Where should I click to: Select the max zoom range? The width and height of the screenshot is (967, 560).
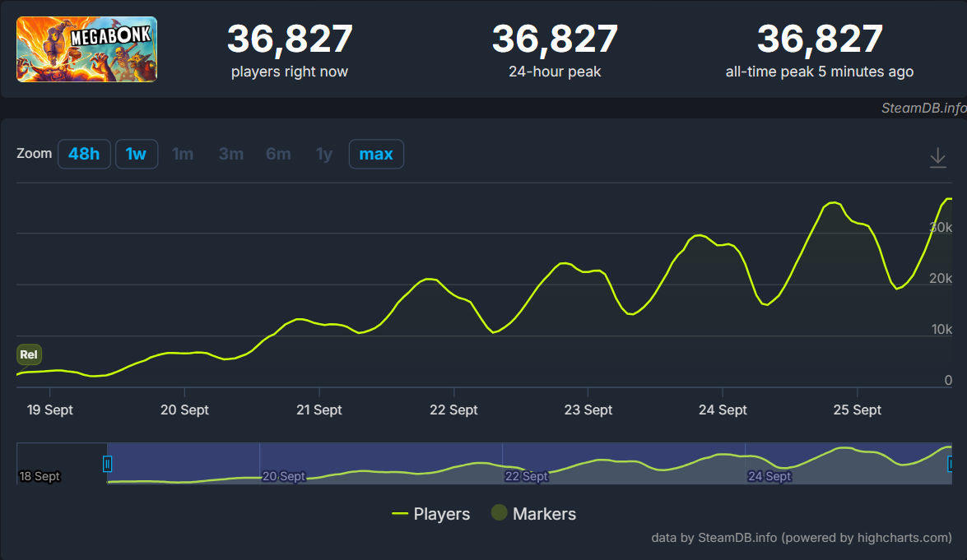(376, 154)
